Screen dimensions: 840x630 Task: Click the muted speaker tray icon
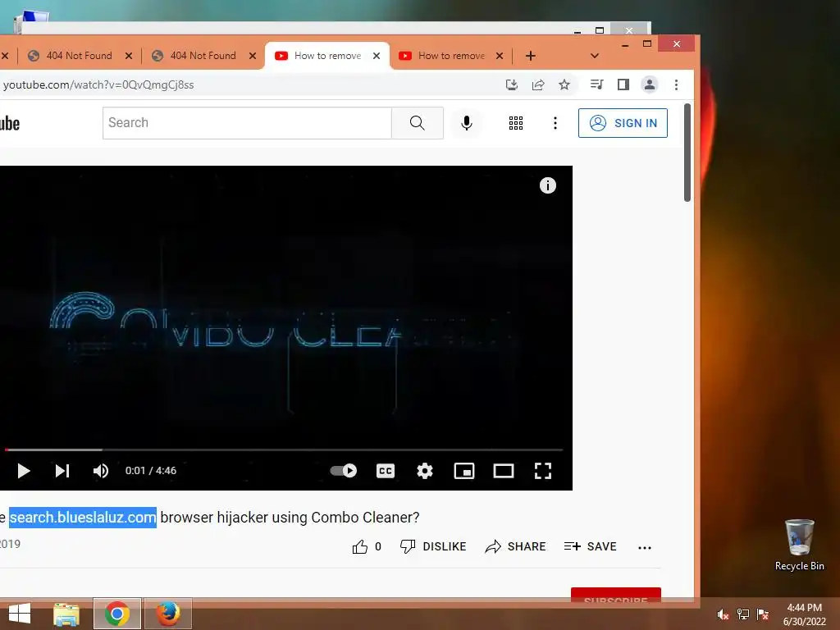tap(723, 615)
